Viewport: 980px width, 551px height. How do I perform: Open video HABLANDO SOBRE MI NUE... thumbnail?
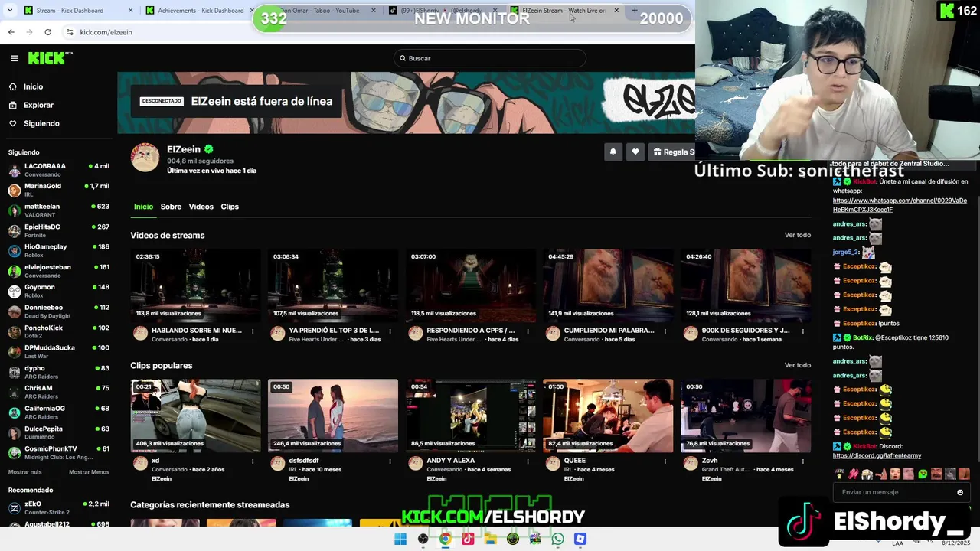195,285
